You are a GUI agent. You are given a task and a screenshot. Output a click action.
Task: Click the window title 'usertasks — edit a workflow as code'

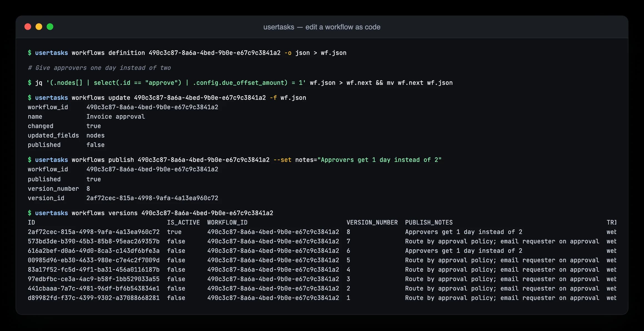click(x=322, y=27)
